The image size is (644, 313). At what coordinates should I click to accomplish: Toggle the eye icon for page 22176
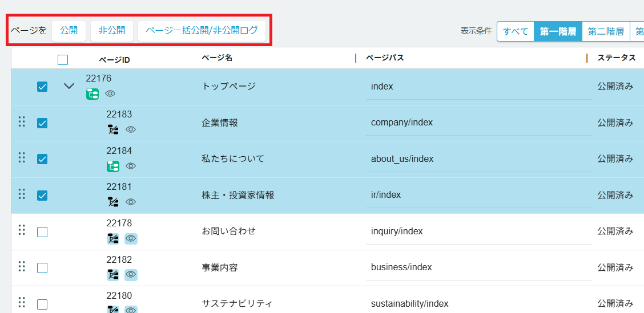(x=110, y=94)
